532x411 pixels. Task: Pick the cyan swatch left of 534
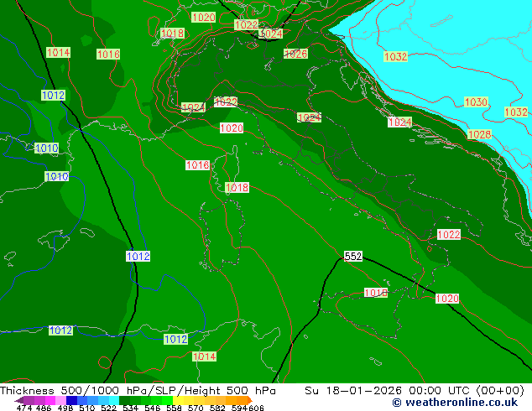point(114,400)
